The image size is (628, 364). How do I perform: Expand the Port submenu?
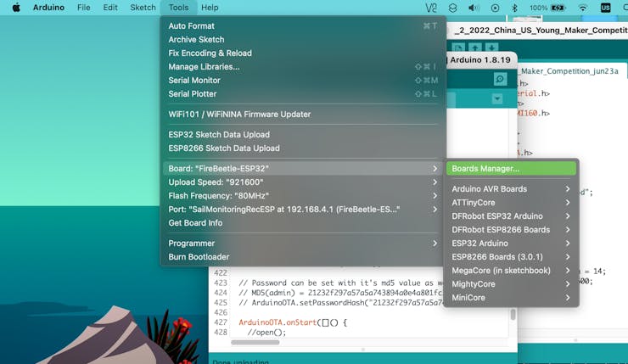point(303,210)
